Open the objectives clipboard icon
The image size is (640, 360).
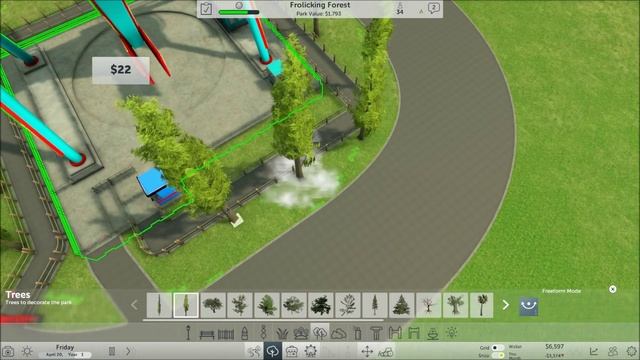coord(206,8)
